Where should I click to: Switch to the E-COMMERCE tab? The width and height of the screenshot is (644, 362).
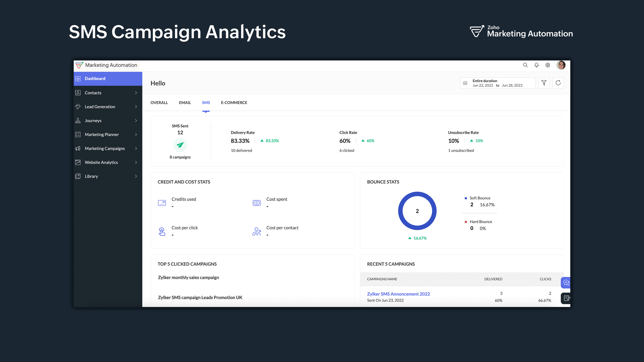[x=234, y=103]
